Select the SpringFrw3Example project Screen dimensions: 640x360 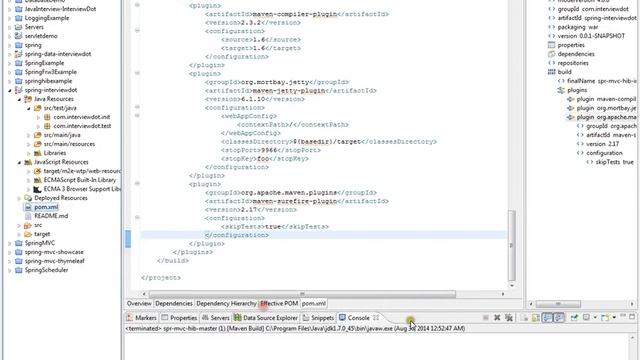(x=51, y=72)
